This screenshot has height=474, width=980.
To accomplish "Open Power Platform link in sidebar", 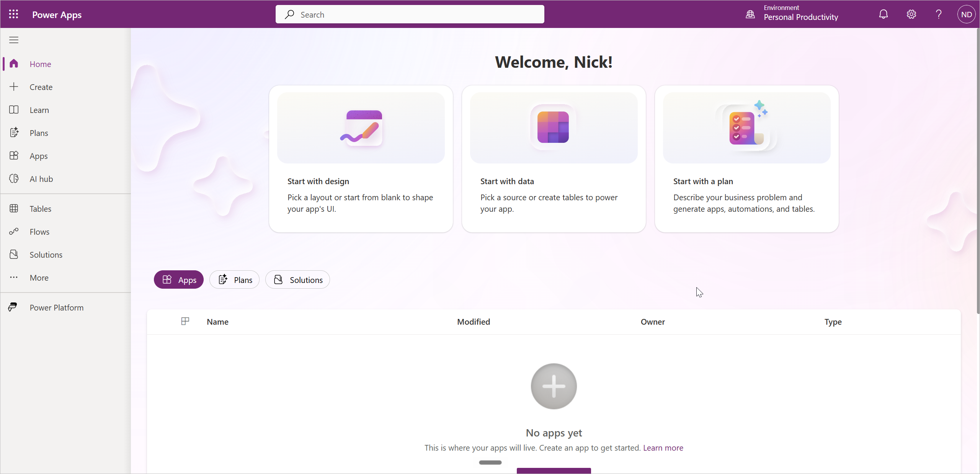I will (65, 307).
